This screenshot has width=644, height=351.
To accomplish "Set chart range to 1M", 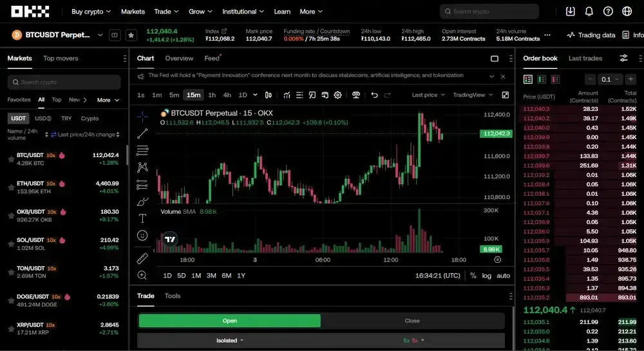I will click(196, 276).
